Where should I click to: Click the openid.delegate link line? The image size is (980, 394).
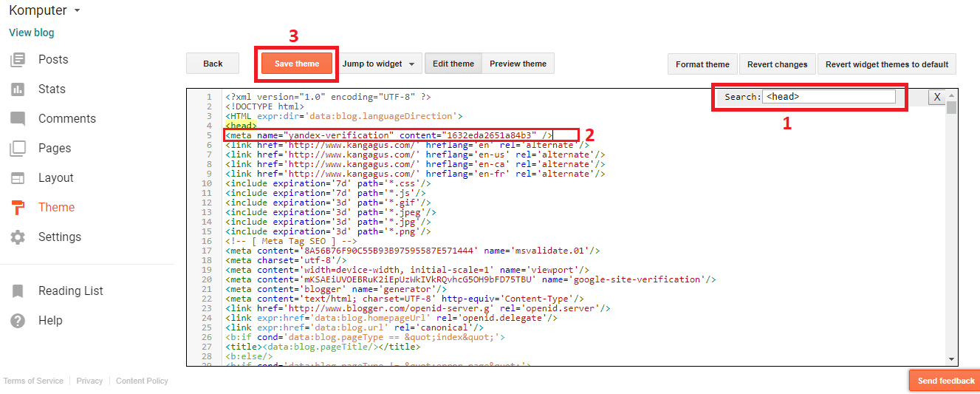[391, 318]
